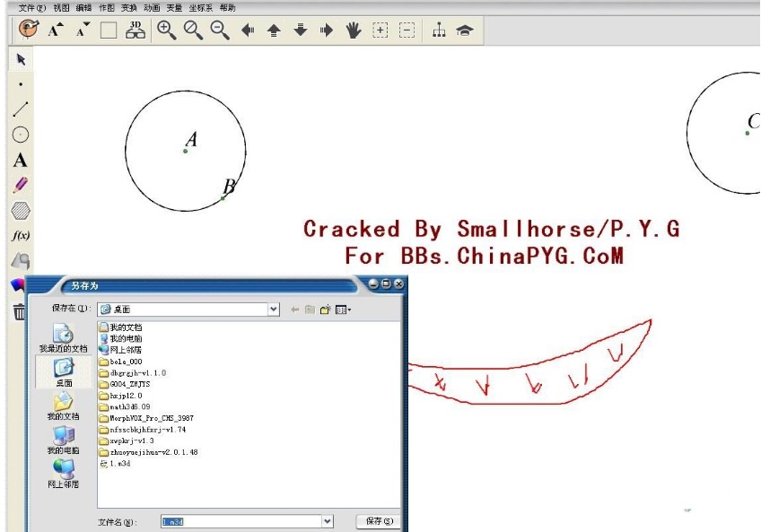Zoom in with the magnifier plus icon
This screenshot has height=532, width=761.
pos(166,30)
